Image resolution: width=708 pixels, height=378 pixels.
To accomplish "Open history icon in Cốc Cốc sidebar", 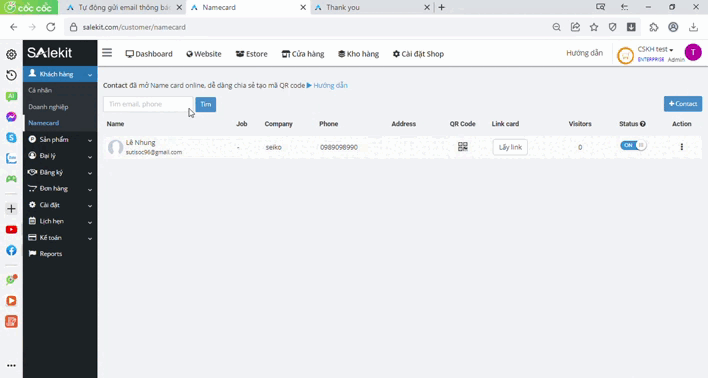I will [x=11, y=75].
